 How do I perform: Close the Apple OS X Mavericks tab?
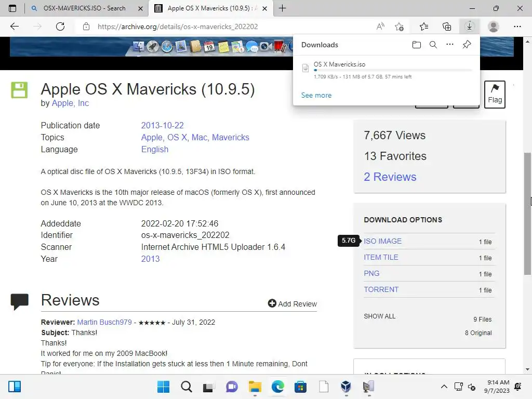[264, 8]
